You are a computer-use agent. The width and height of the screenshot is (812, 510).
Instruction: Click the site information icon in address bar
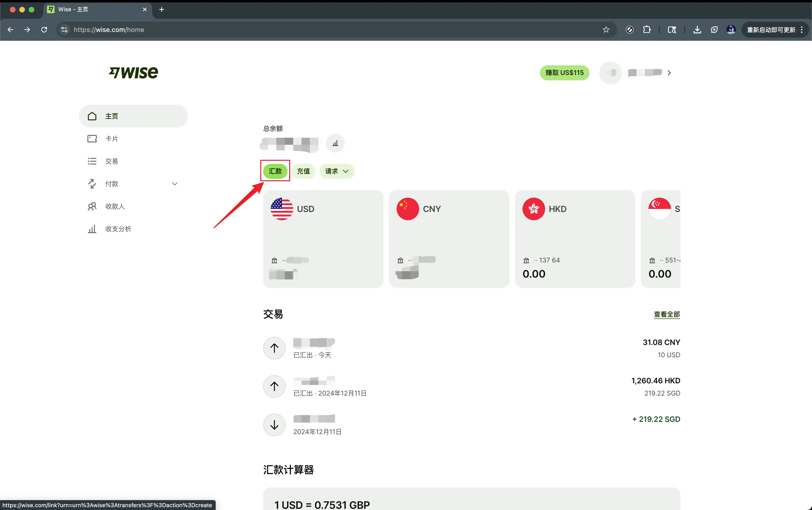tap(64, 30)
